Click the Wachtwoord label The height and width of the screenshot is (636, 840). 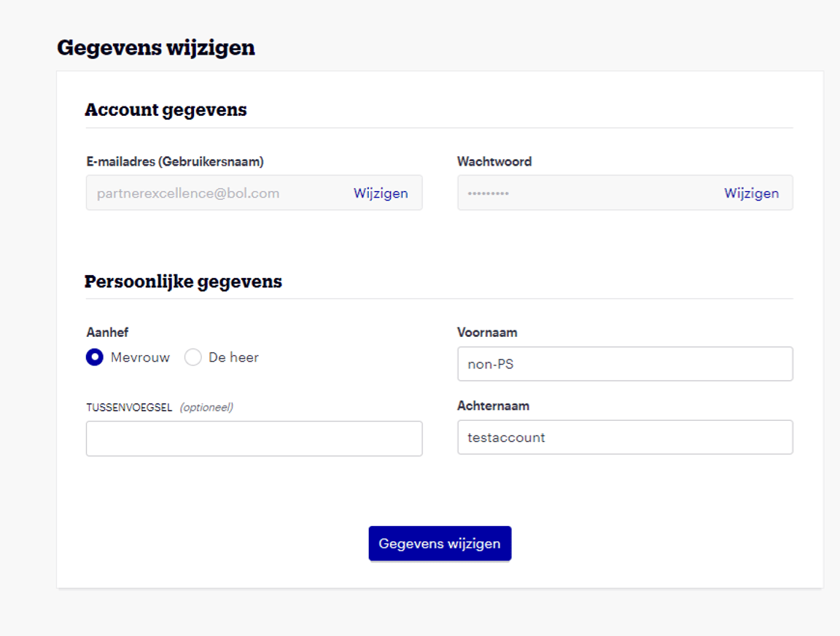pos(494,162)
